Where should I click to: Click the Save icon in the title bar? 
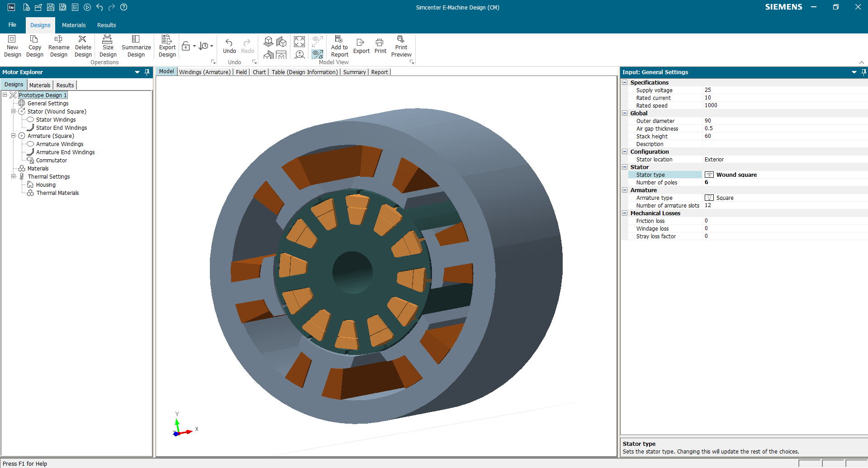click(x=50, y=7)
